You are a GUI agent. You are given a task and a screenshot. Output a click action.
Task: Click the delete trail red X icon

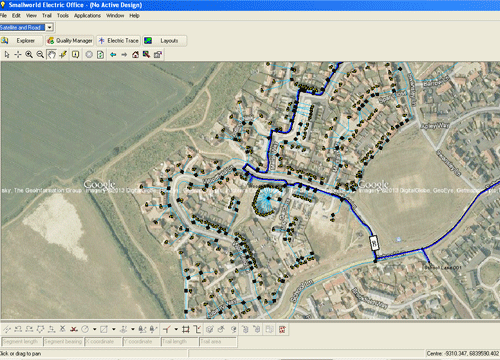pyautogui.click(x=74, y=330)
